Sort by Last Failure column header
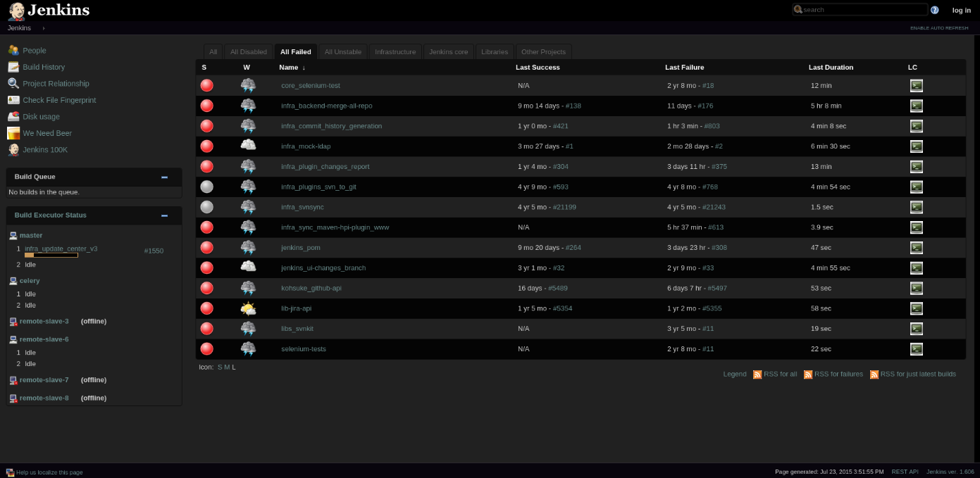 coord(684,68)
